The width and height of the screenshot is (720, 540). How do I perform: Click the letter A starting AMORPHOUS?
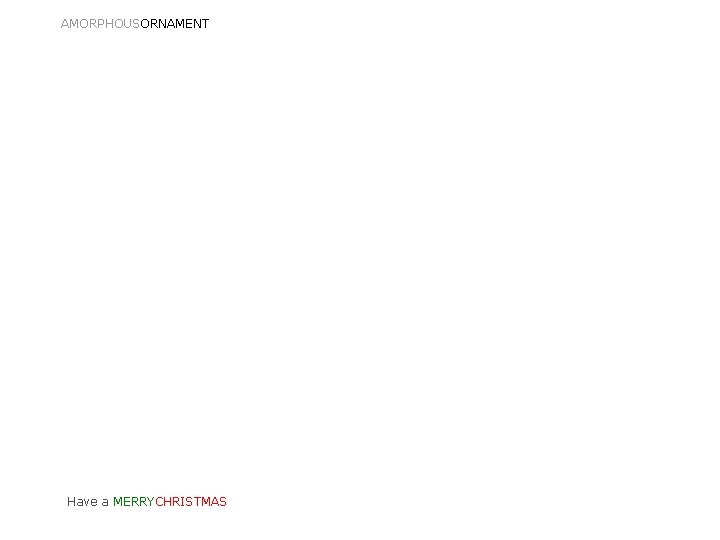coord(65,24)
